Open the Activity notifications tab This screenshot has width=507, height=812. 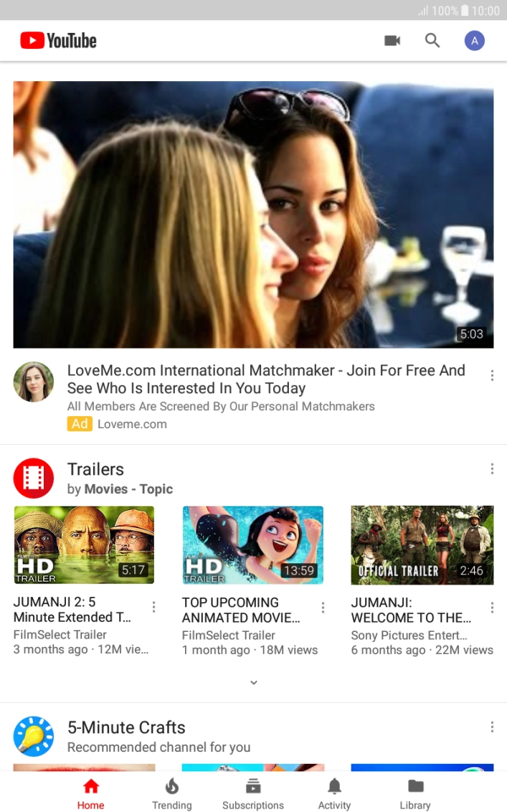coord(334,793)
